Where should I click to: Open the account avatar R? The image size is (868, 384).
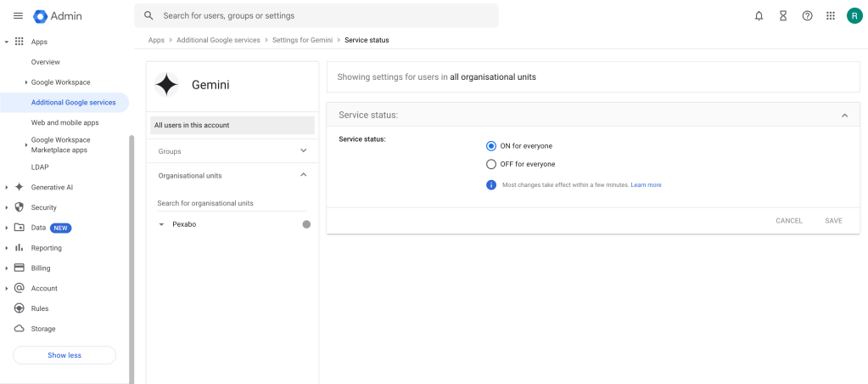point(854,16)
